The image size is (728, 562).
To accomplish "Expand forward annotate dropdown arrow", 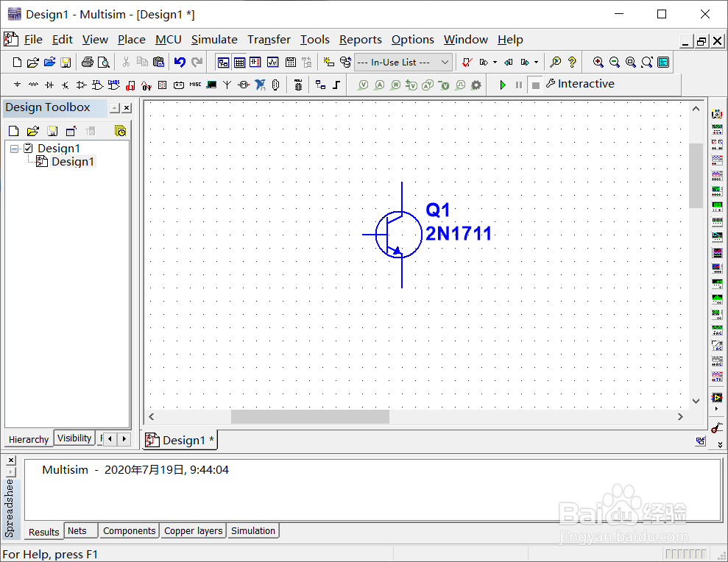I will 537,63.
